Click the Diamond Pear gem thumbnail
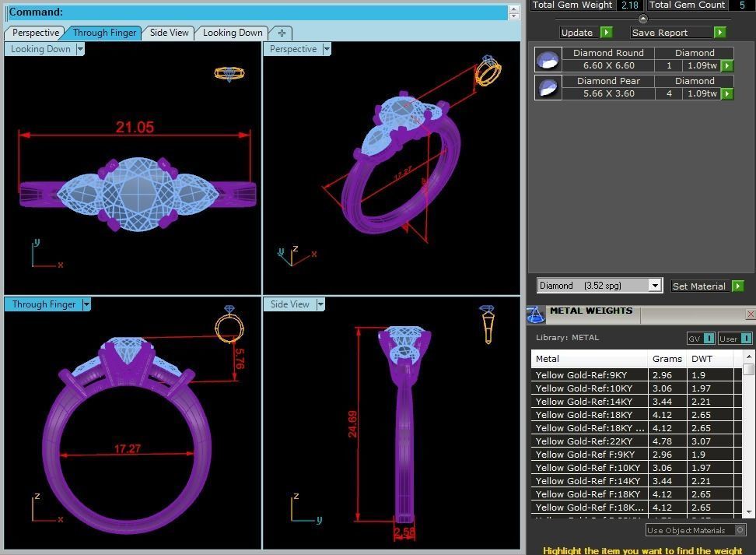This screenshot has width=756, height=555. click(548, 87)
